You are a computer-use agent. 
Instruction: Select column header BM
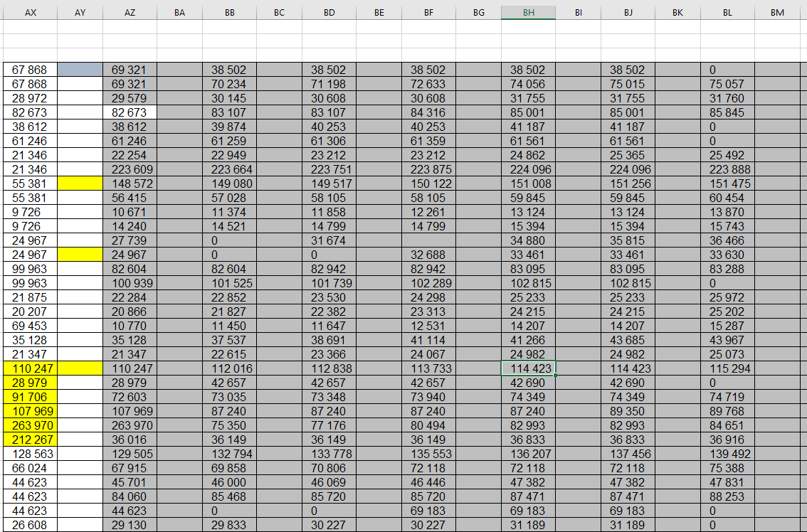[777, 12]
